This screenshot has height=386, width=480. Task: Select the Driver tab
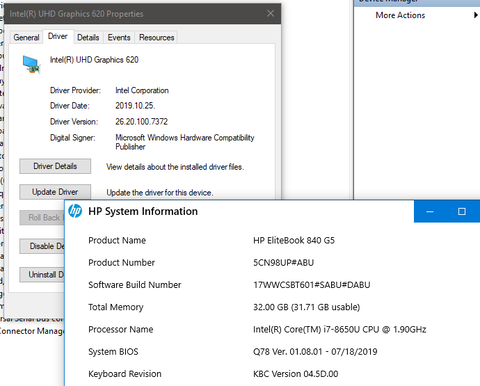tap(58, 36)
